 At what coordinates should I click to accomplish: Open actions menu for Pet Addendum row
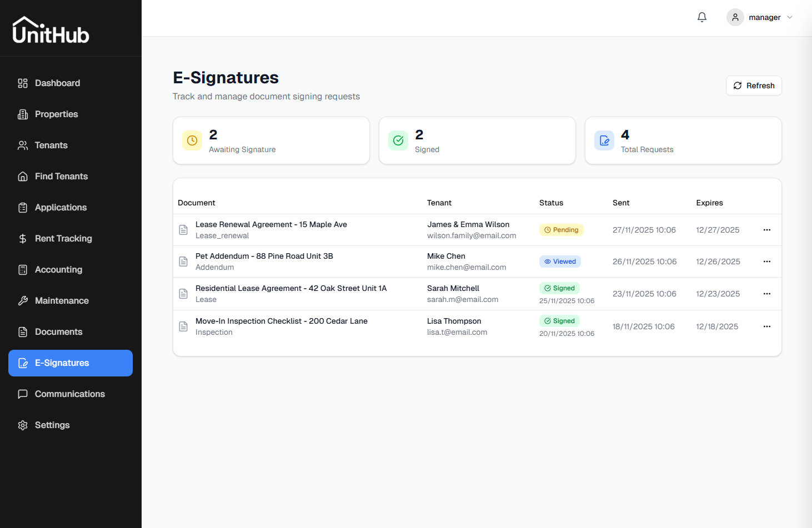point(767,262)
